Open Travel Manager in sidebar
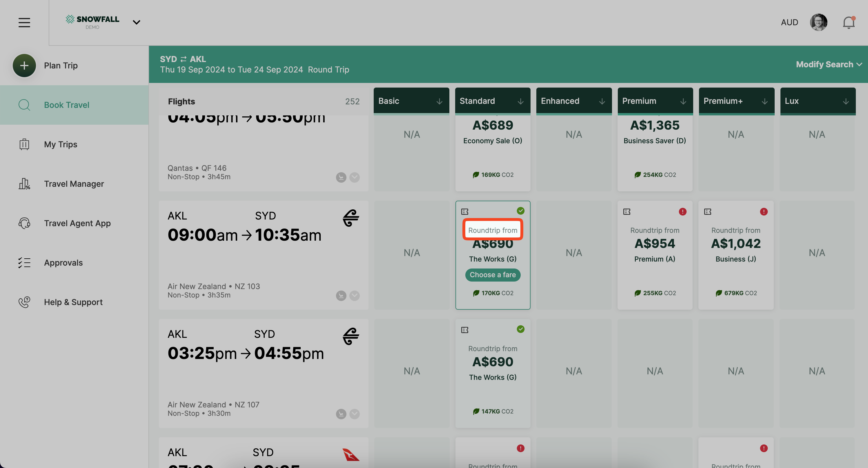868x468 pixels. [x=74, y=184]
